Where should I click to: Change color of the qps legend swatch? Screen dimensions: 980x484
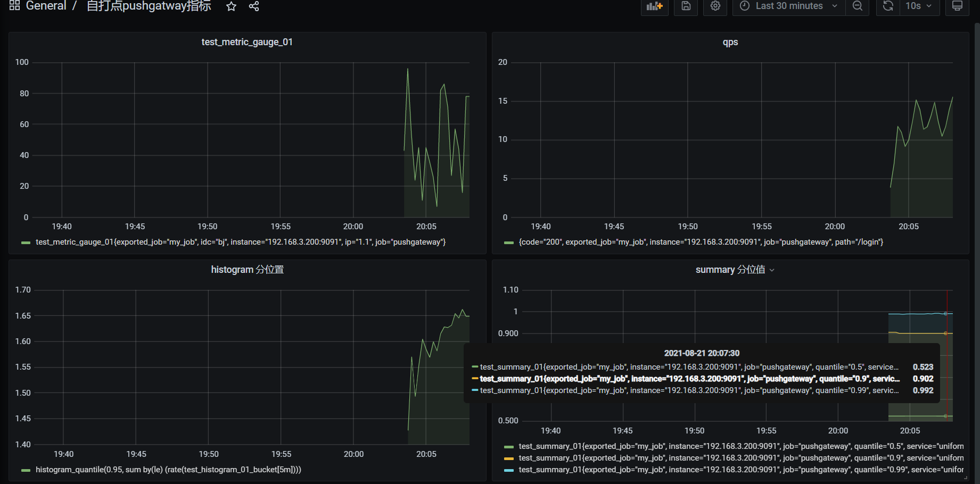509,243
